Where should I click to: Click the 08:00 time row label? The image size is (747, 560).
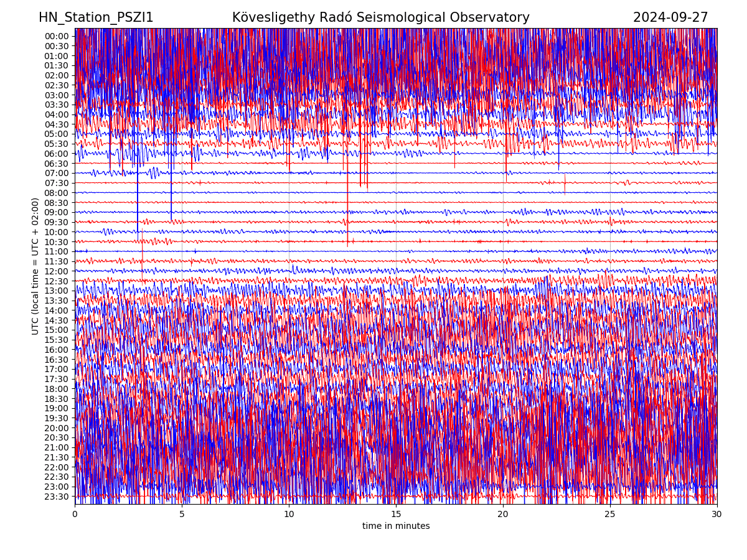(x=57, y=193)
